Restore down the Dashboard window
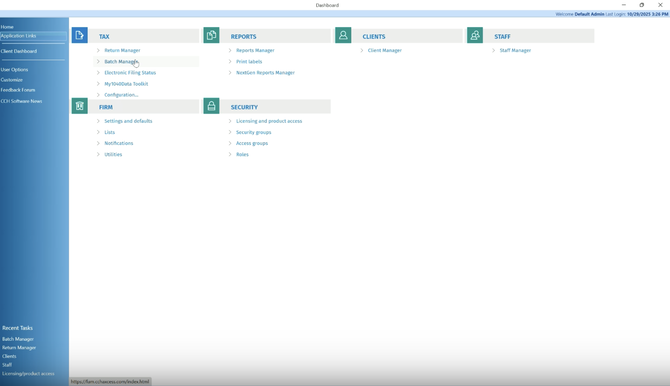 [x=641, y=5]
